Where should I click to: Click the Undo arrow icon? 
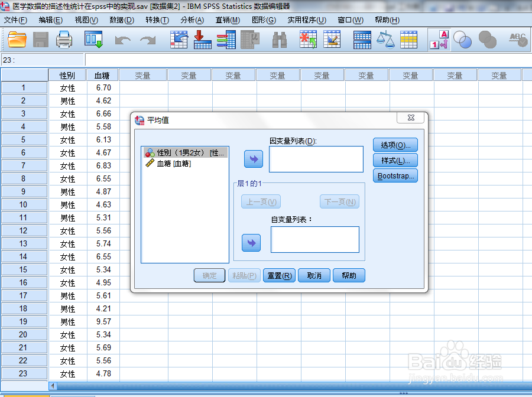(x=122, y=40)
